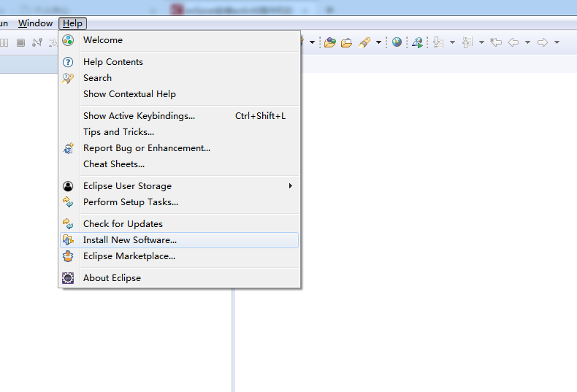Select Check for Updates
The height and width of the screenshot is (392, 577).
(180, 224)
